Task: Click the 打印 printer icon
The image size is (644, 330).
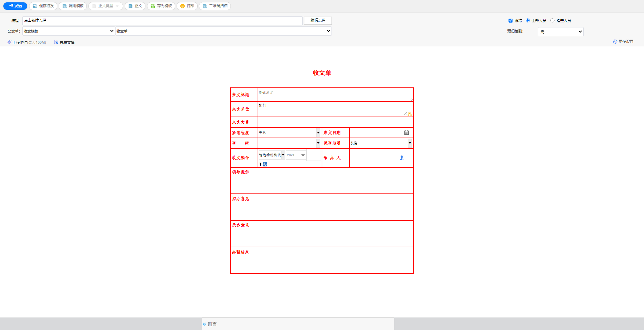Action: (x=182, y=6)
